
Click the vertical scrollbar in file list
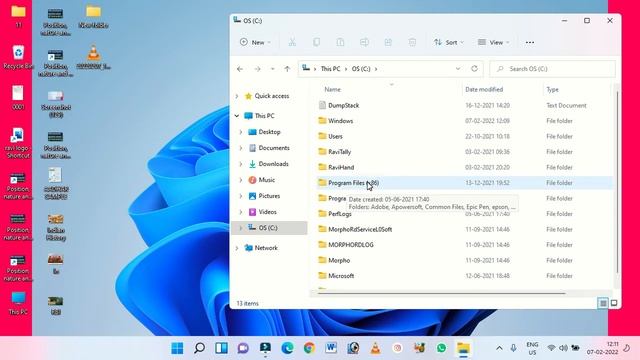(618, 182)
